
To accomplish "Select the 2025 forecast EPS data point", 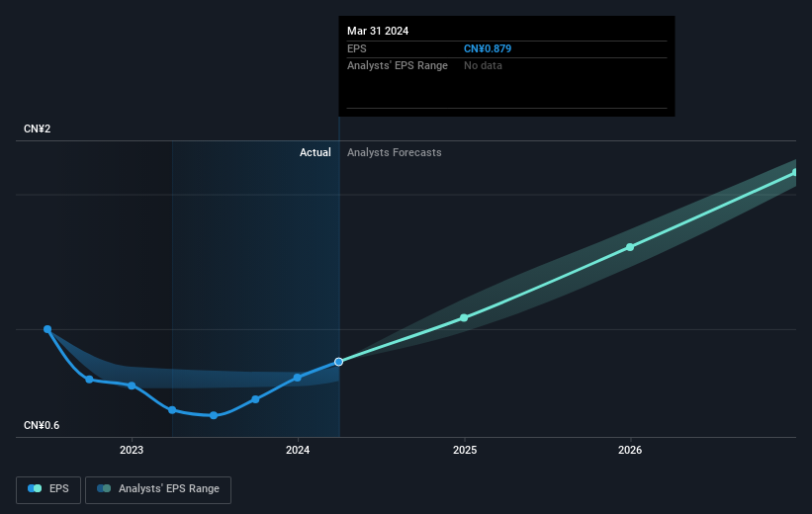I will (x=464, y=318).
